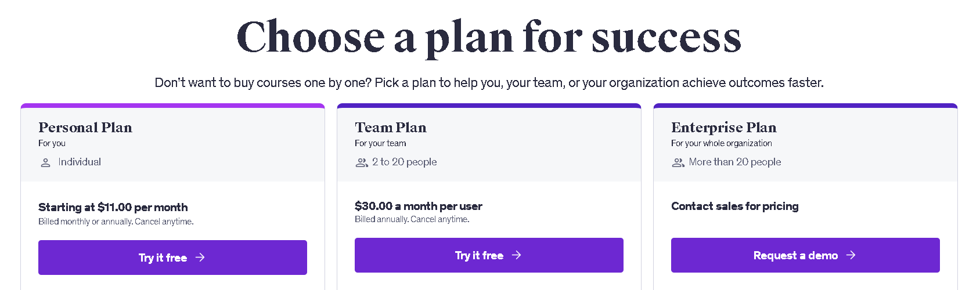Click Billed monthly or annually note
The width and height of the screenshot is (980, 290).
(116, 222)
